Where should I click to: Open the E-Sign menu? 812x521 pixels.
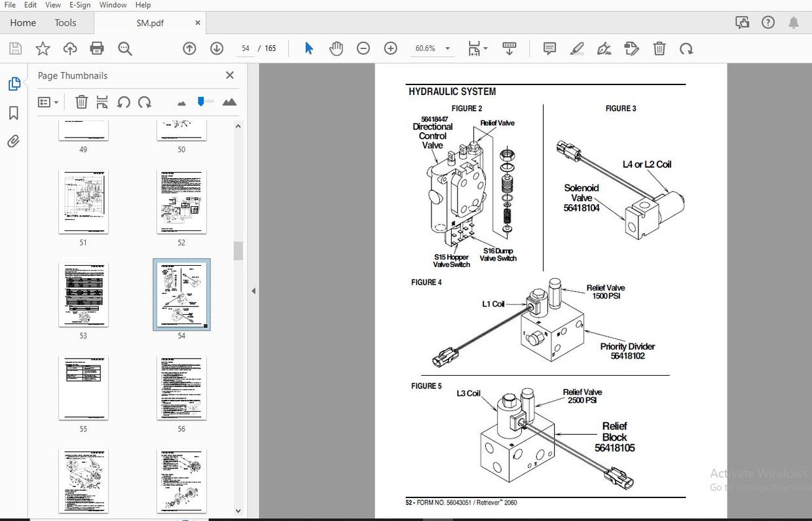click(79, 5)
